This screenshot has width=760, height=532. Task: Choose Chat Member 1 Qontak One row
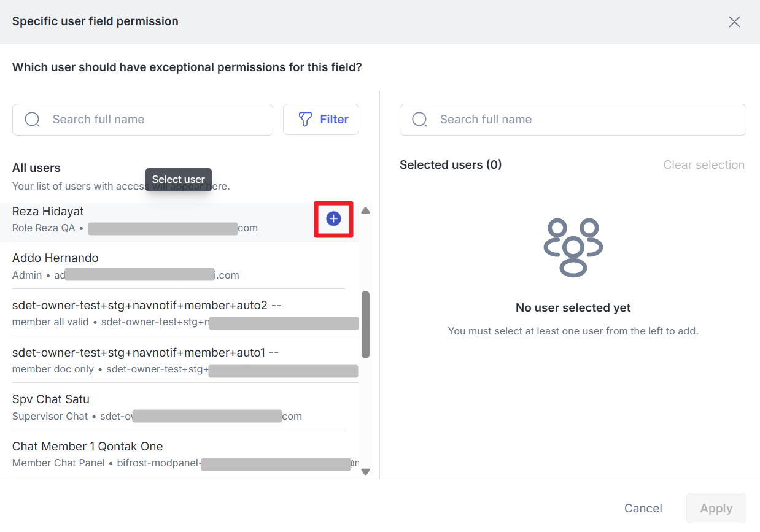pyautogui.click(x=178, y=454)
